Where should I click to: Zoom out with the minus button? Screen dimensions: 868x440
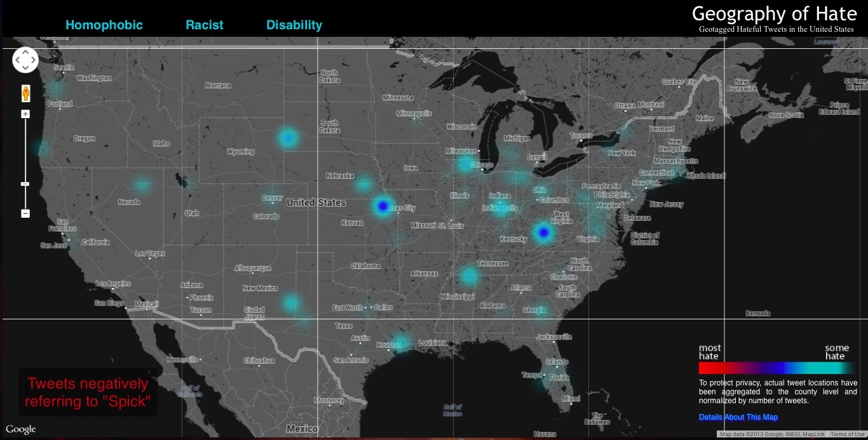click(x=25, y=213)
